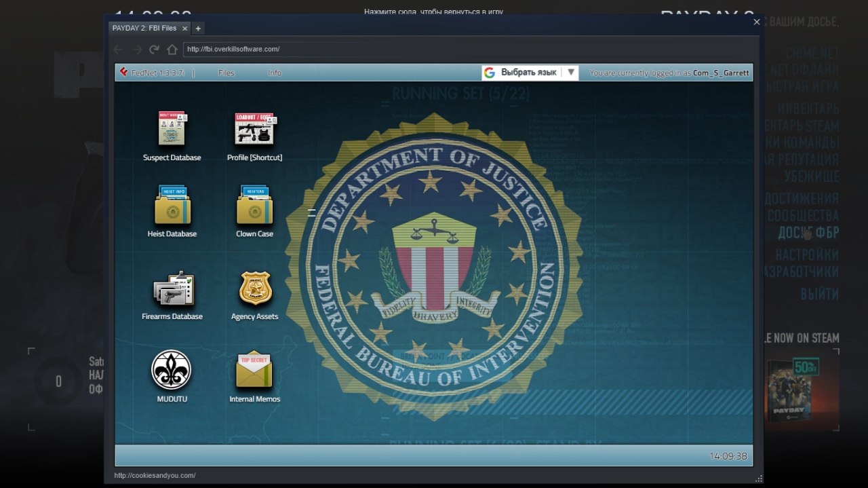Go back in the Steam browser

[x=118, y=50]
